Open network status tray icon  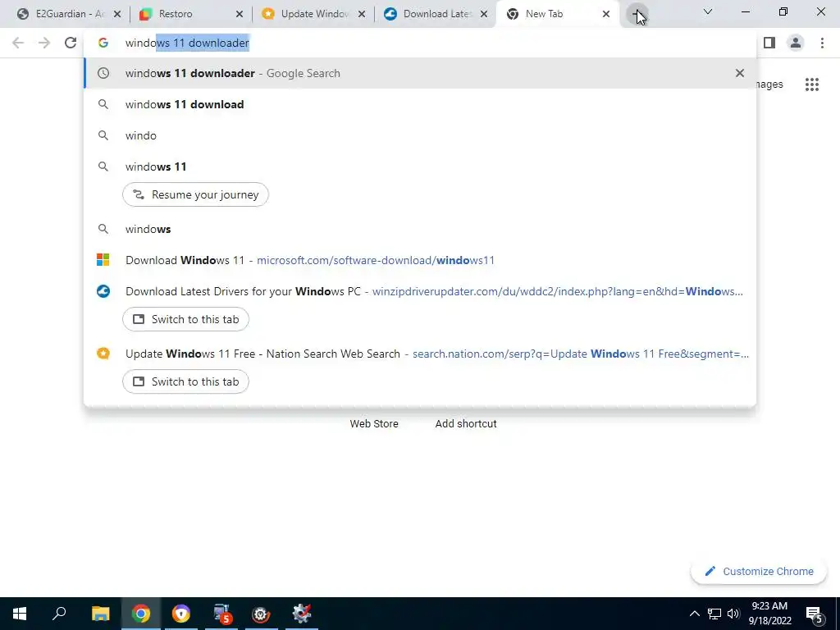pos(714,614)
